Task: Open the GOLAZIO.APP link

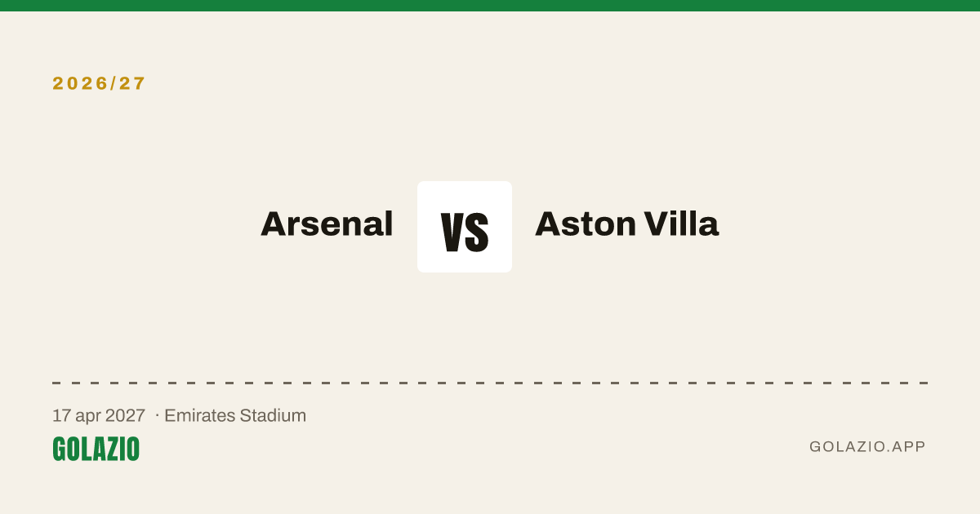Action: click(867, 446)
